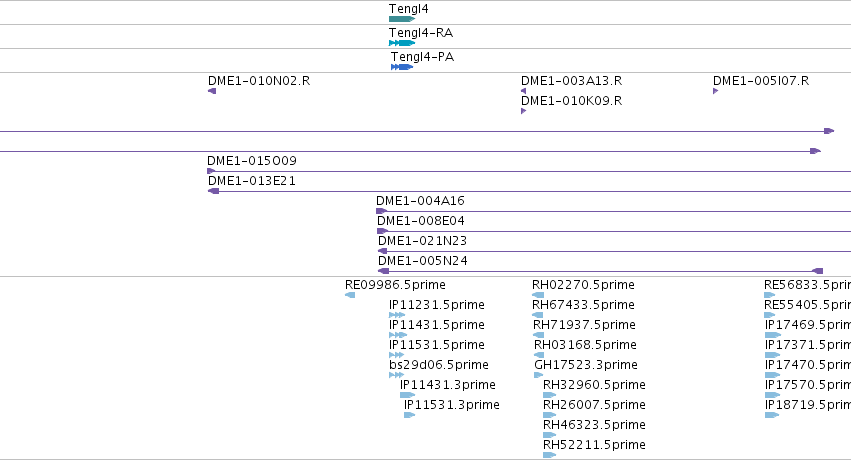
Task: Click the IP11231.5prime label
Action: tap(437, 305)
